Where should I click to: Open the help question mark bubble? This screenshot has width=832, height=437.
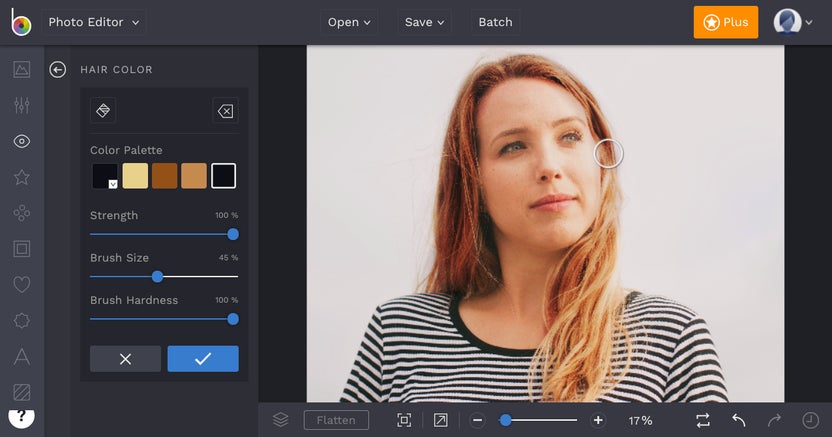point(21,417)
